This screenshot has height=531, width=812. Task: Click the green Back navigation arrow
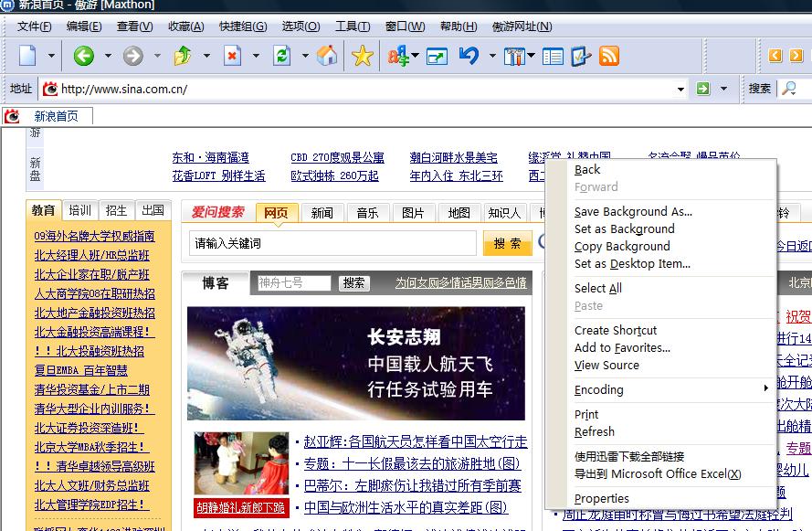click(84, 57)
